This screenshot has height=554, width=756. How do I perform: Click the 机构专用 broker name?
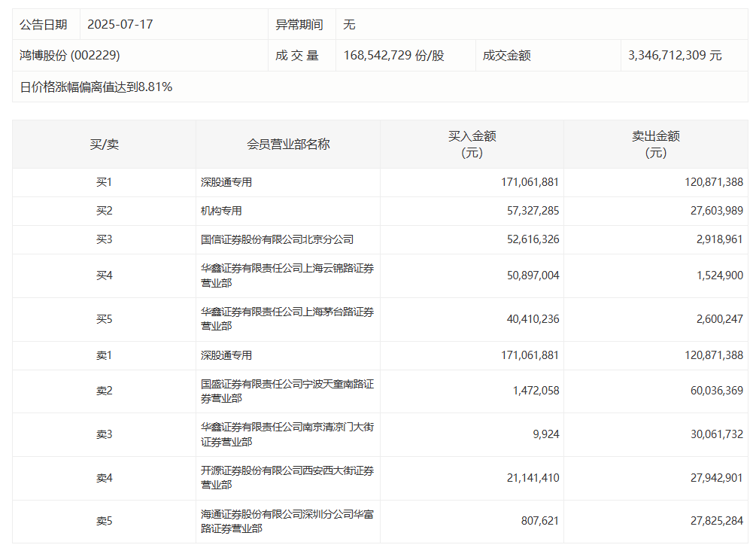click(x=221, y=211)
